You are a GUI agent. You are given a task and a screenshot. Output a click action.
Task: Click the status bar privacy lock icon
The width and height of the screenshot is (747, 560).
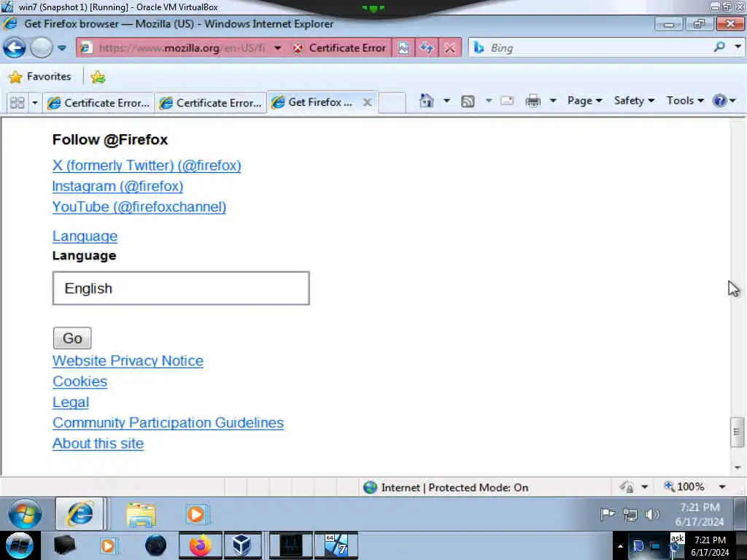tap(627, 487)
